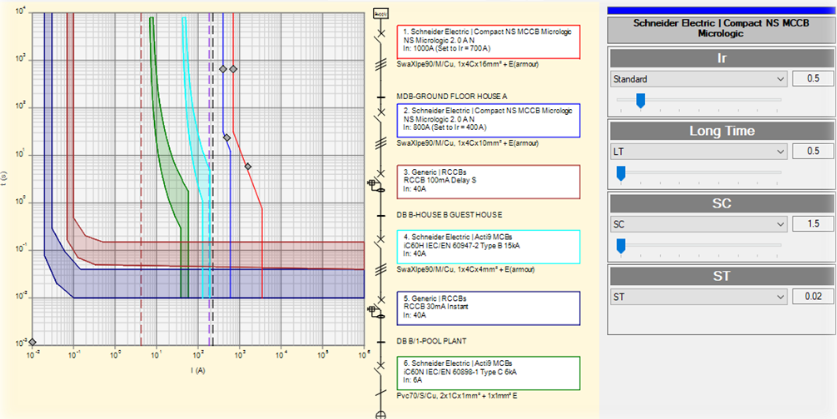This screenshot has width=837, height=419.
Task: Click the load symbol at diagram bottom
Action: [x=381, y=415]
